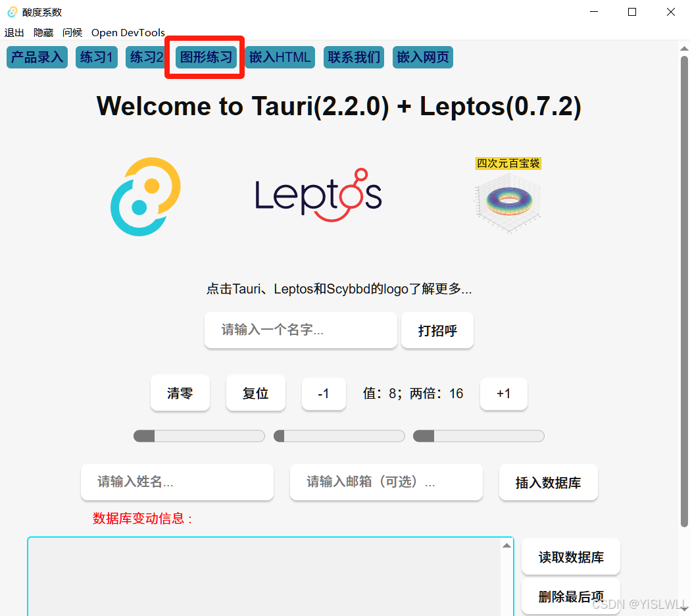Click the main page vertical scrollbar thumb

684,291
